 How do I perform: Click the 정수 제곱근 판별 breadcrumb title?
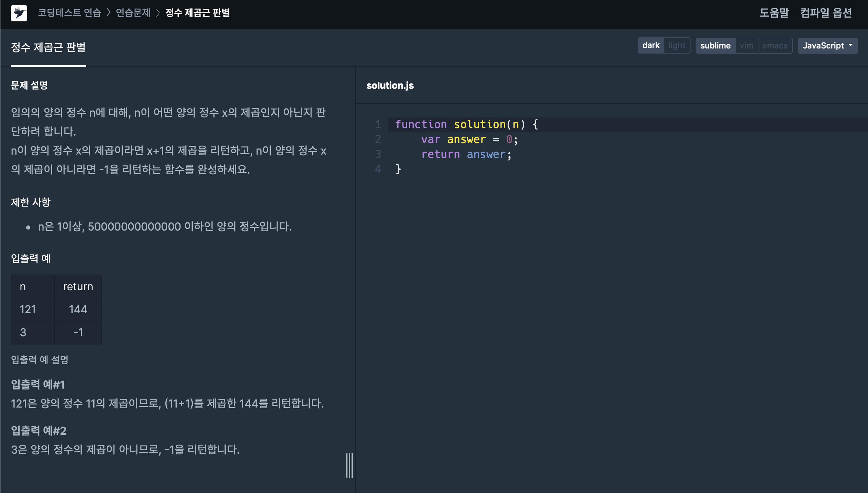(x=197, y=13)
